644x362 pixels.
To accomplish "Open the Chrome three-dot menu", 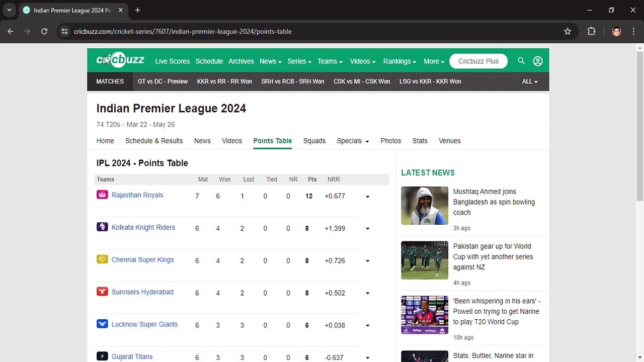I will 633,31.
